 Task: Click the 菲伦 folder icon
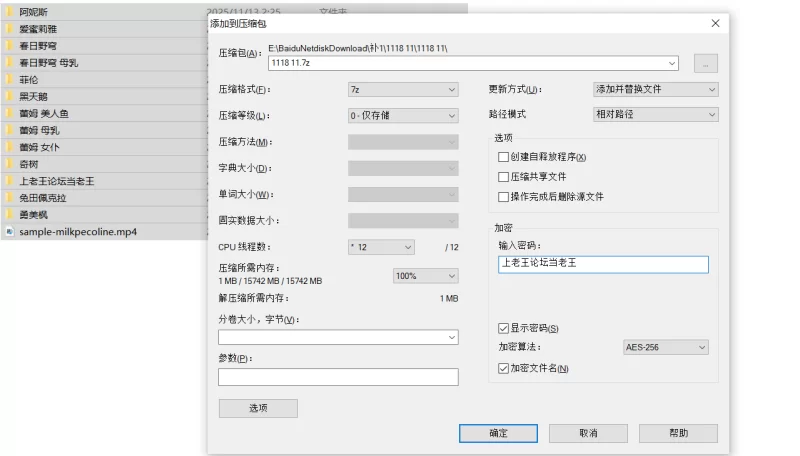[9, 79]
